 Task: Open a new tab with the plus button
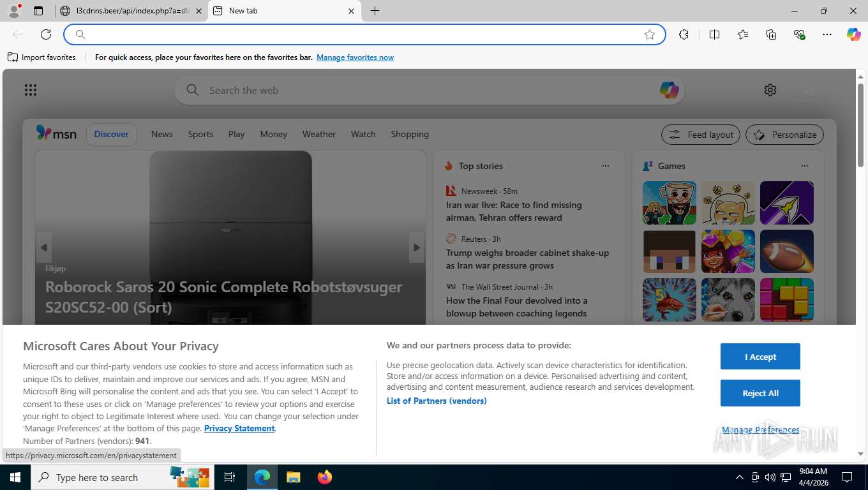tap(375, 11)
